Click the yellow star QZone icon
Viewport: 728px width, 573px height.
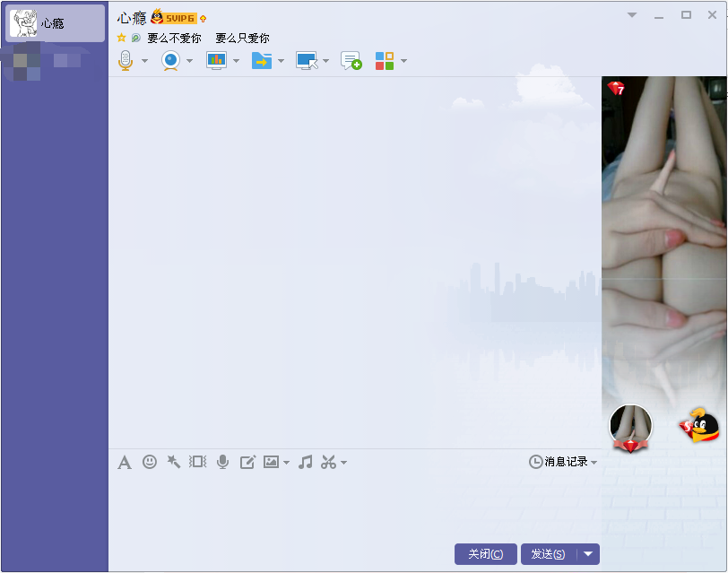(x=122, y=38)
